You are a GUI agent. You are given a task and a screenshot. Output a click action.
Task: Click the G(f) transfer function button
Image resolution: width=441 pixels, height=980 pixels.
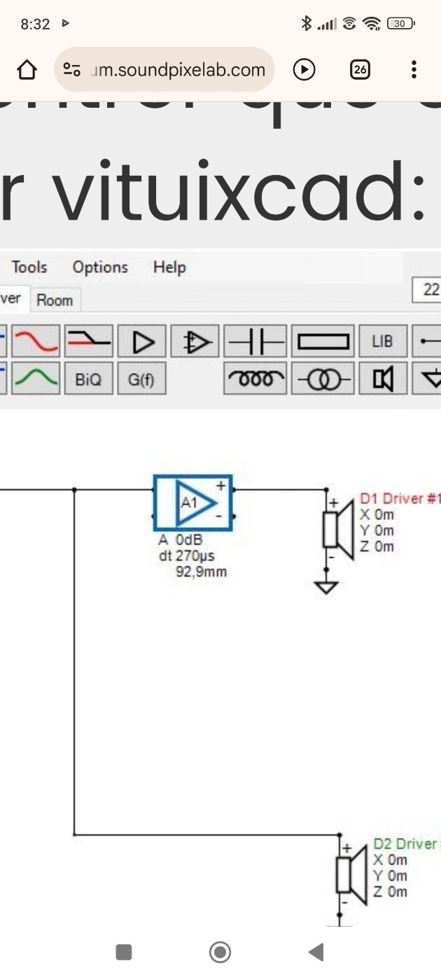[x=142, y=379]
